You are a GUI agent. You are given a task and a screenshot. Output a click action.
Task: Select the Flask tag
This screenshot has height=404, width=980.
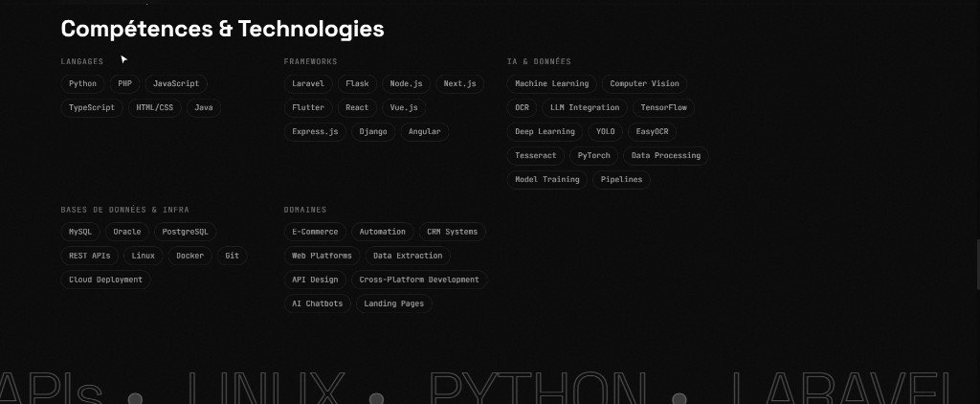coord(358,84)
